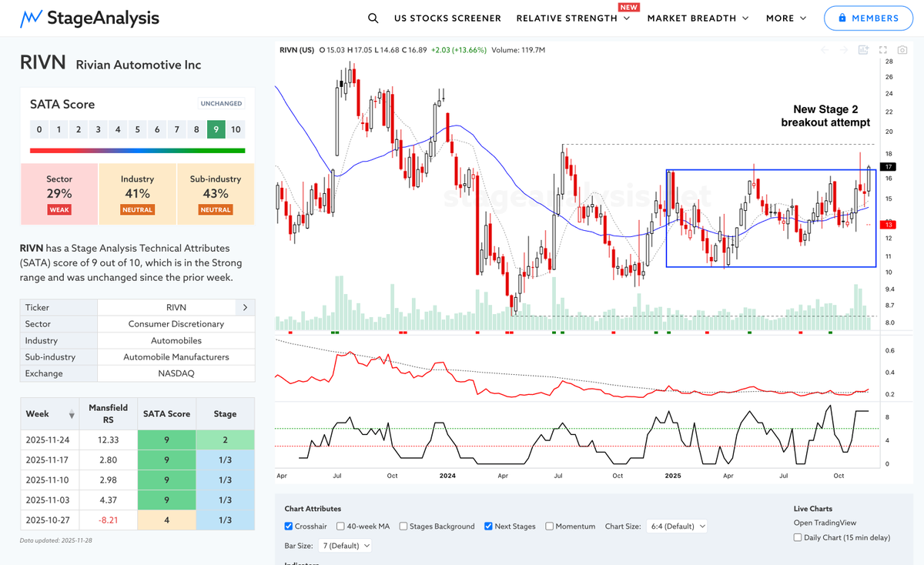Click the Week column sort arrow
924x565 pixels.
[x=72, y=414]
